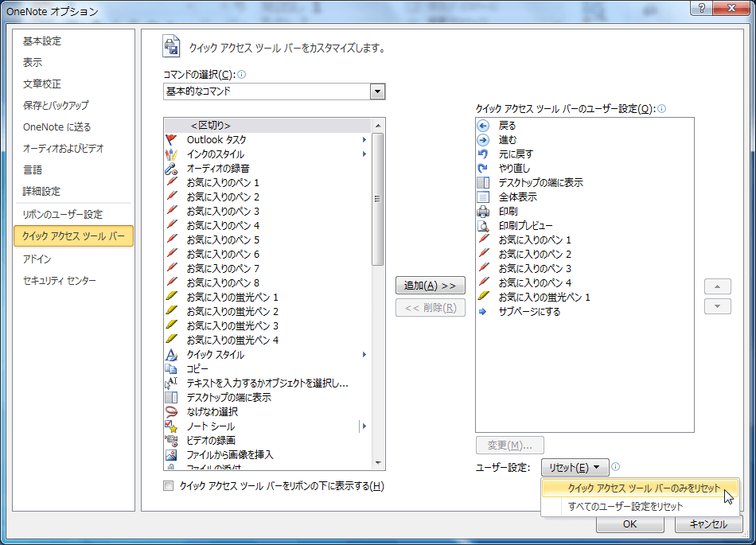Select the クイック アクセス ツール バー category

73,236
